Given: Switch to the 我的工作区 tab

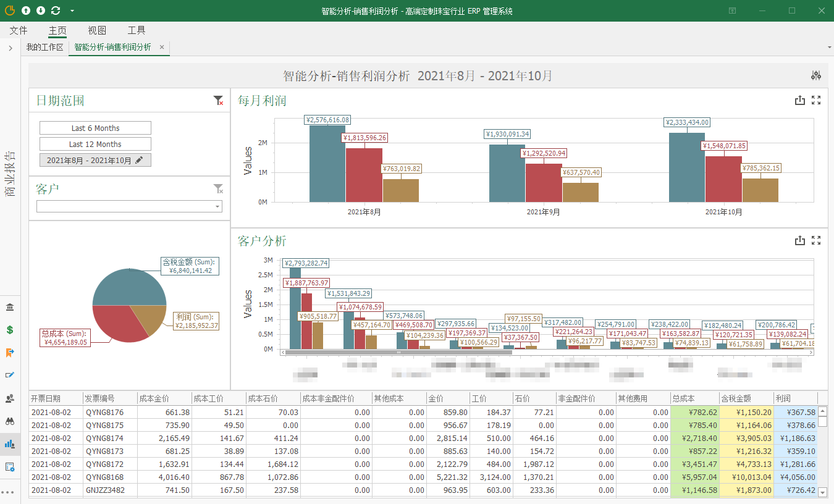Looking at the screenshot, I should coord(45,47).
